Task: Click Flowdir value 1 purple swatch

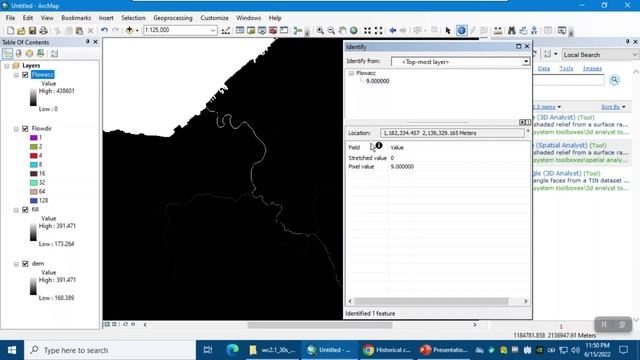Action: click(x=34, y=138)
